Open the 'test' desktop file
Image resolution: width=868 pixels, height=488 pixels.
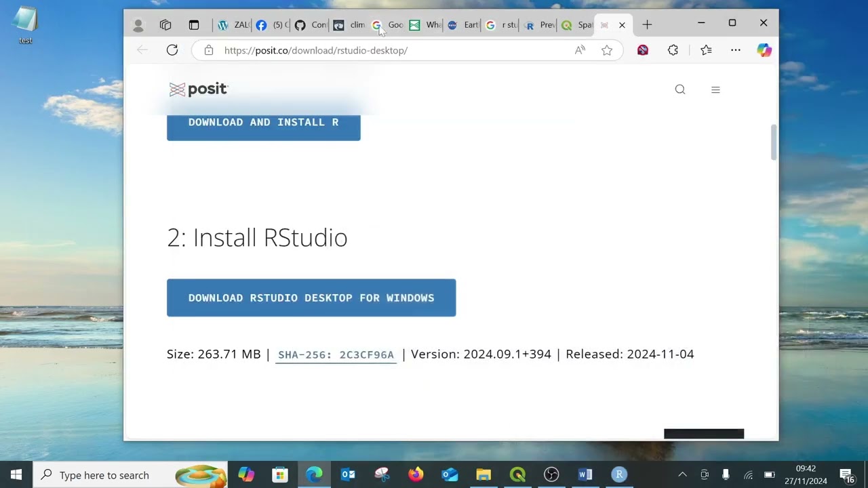(x=25, y=26)
